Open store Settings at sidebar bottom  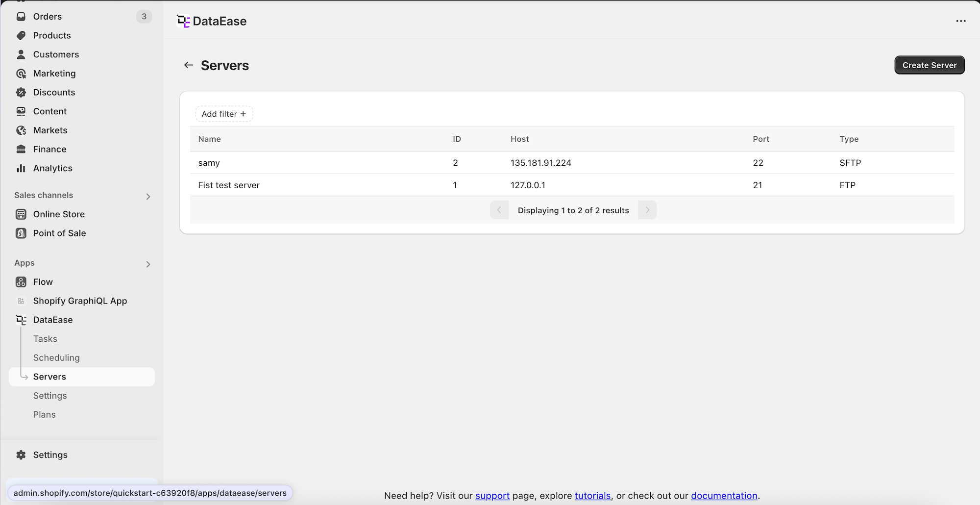tap(50, 455)
